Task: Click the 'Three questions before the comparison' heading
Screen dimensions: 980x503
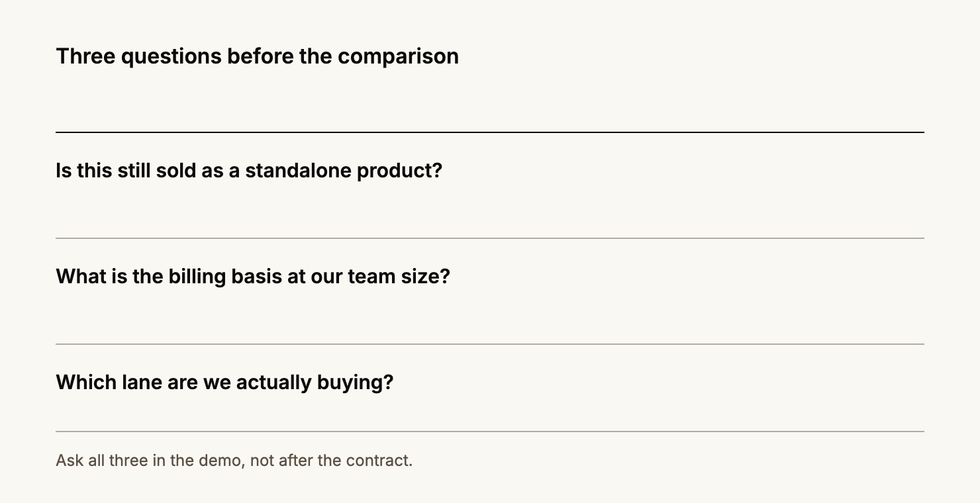Action: click(x=258, y=56)
